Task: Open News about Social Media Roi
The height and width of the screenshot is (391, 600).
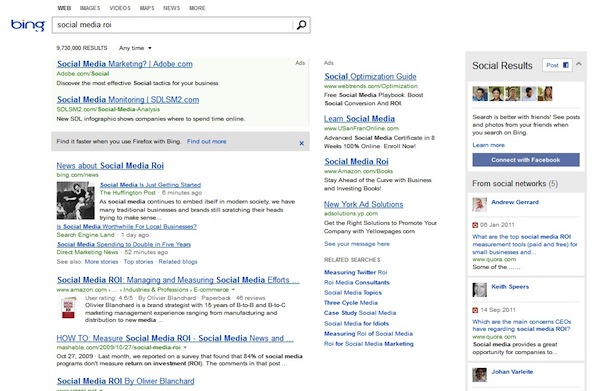Action: (x=110, y=166)
